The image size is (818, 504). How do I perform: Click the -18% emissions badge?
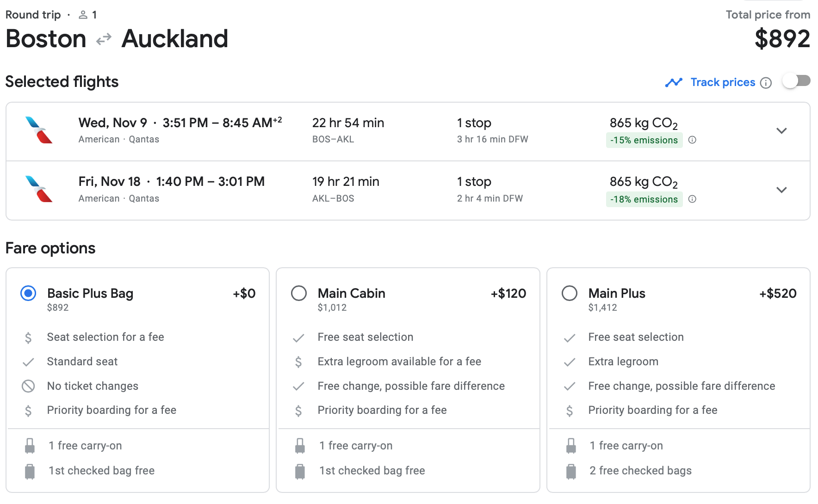644,199
